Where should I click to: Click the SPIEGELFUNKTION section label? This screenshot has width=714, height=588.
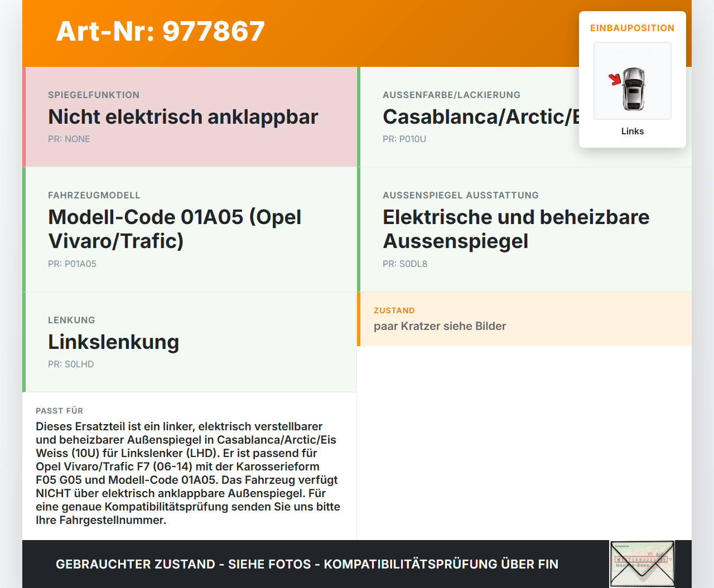click(93, 95)
